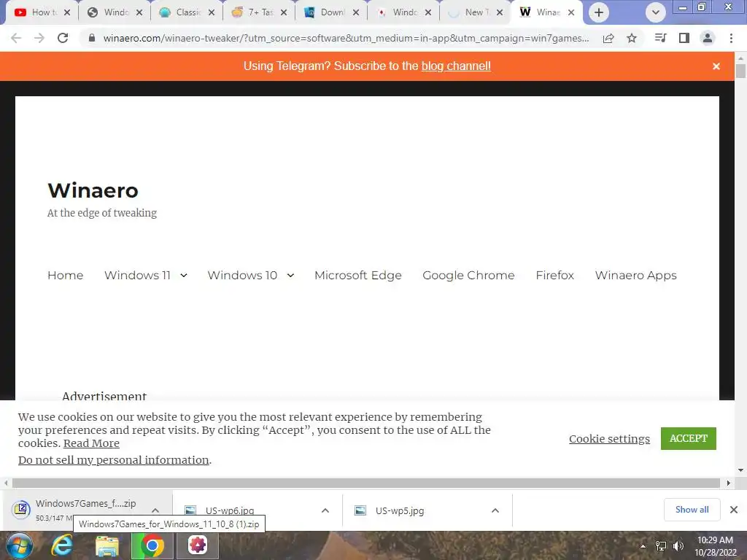Expand the Windows 10 submenu chevron
Screen dimensions: 747x560
[290, 275]
